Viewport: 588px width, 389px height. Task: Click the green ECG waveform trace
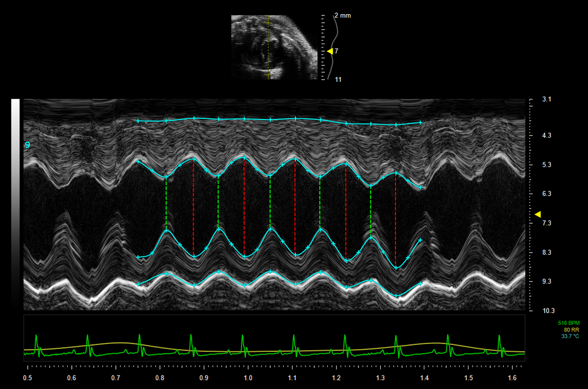click(x=274, y=346)
